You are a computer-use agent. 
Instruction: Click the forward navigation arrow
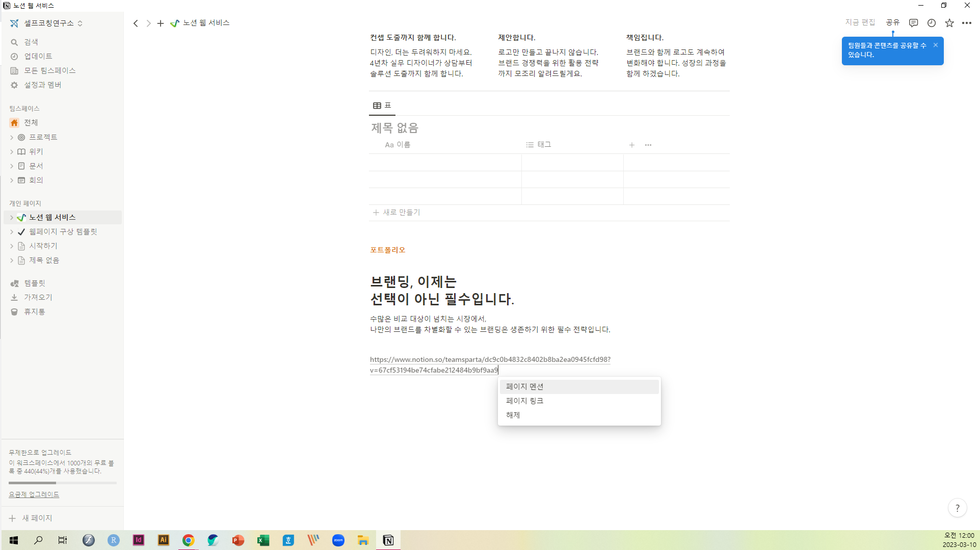coord(148,23)
